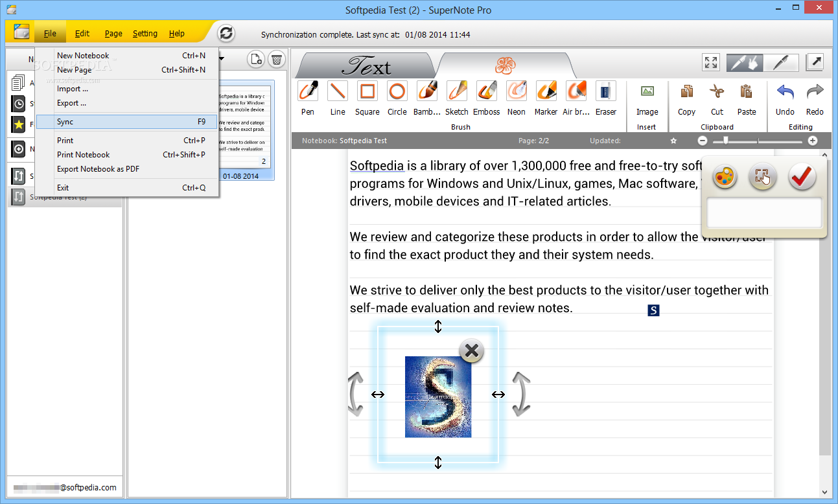
Task: Select Export Notebook as PDF
Action: [126, 169]
